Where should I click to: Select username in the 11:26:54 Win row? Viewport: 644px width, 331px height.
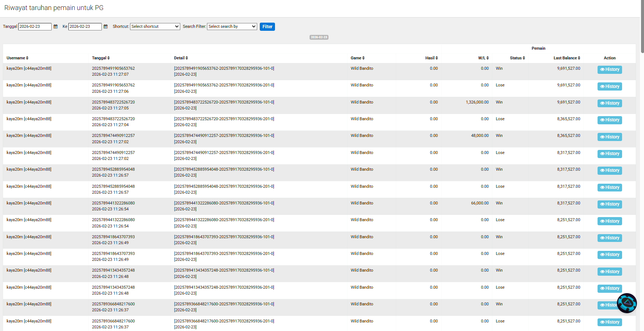(29, 203)
